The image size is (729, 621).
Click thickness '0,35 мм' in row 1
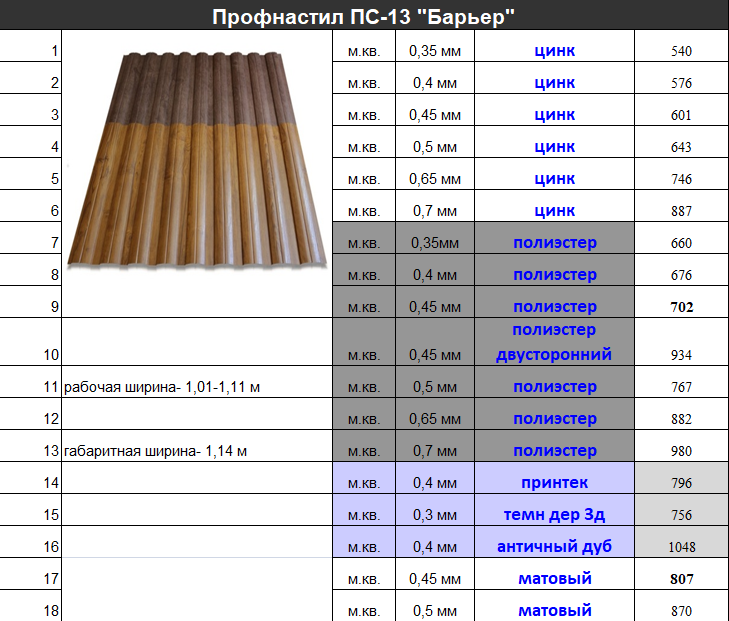(435, 51)
